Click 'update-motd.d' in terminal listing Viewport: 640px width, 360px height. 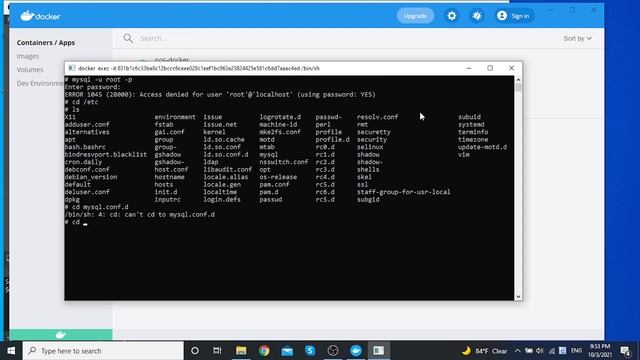pyautogui.click(x=482, y=147)
